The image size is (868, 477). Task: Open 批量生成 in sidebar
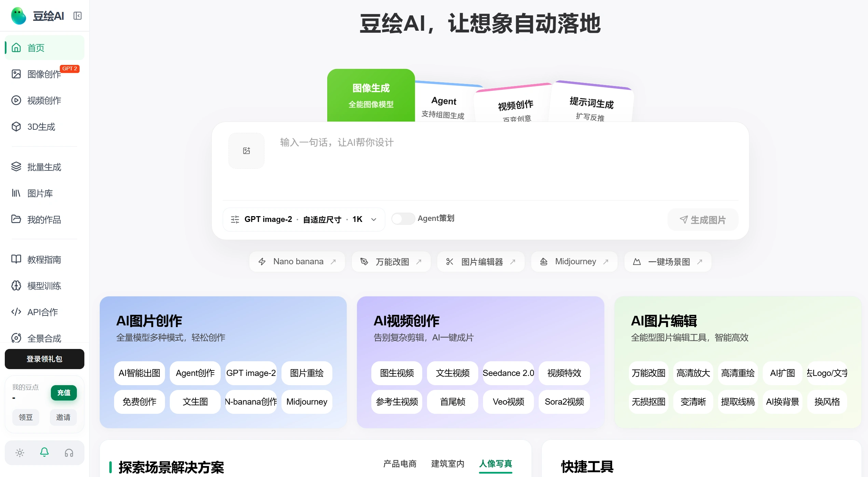pyautogui.click(x=44, y=167)
